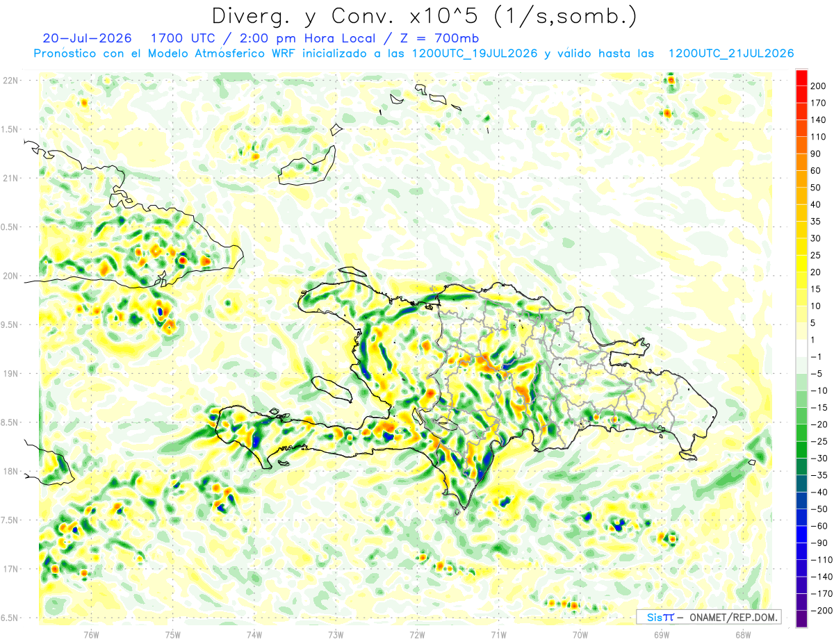Click the white segment between 1 and -1
Viewport: 834px width, 644px height.
click(x=801, y=348)
